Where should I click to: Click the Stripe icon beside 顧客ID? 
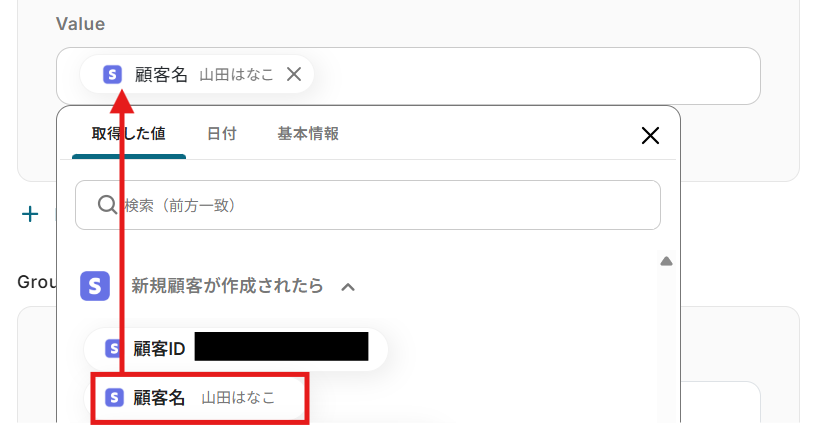pos(113,349)
